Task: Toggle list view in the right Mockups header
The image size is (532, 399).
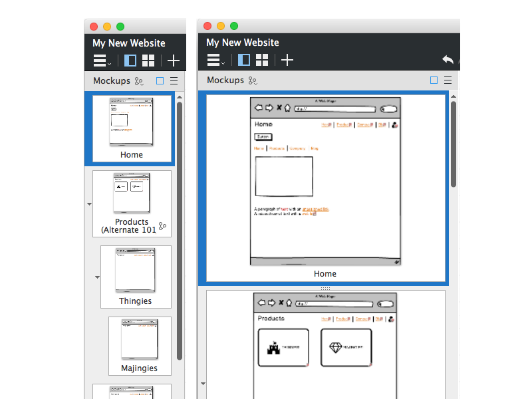Action: click(x=447, y=80)
